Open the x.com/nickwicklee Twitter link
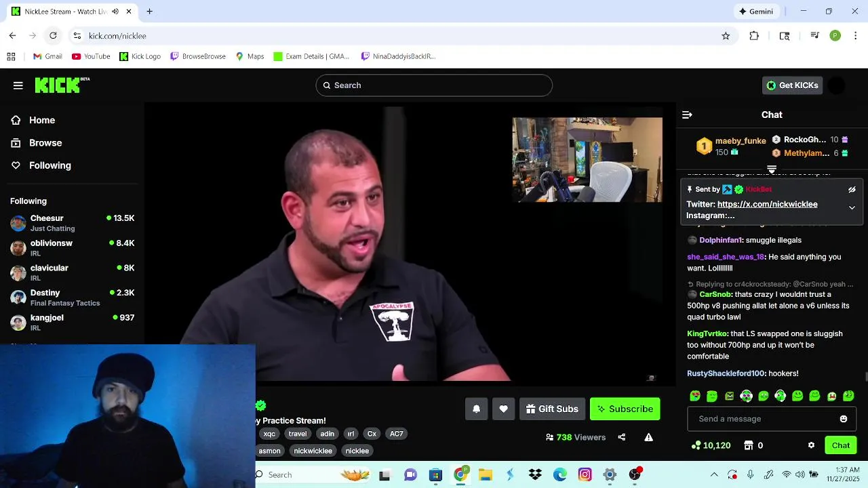 pos(767,204)
